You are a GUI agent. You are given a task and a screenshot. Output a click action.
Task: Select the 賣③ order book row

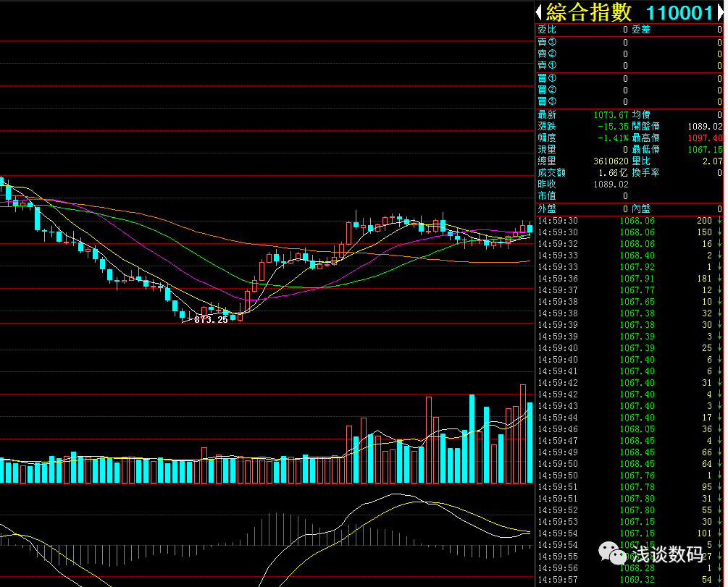pyautogui.click(x=629, y=42)
